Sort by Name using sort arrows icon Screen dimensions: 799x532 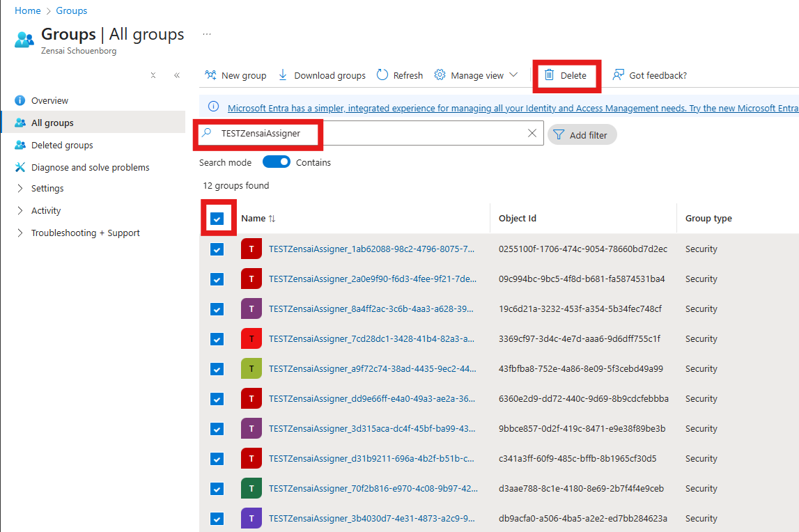pos(272,219)
